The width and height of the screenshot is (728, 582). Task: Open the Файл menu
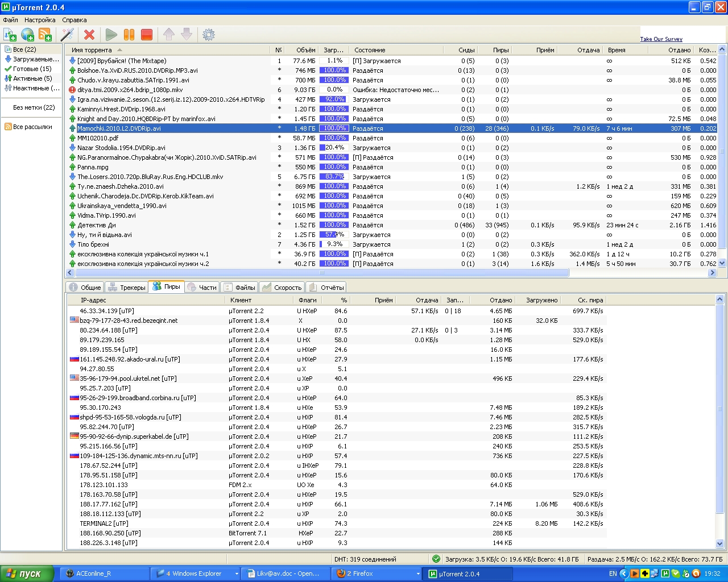pyautogui.click(x=10, y=20)
